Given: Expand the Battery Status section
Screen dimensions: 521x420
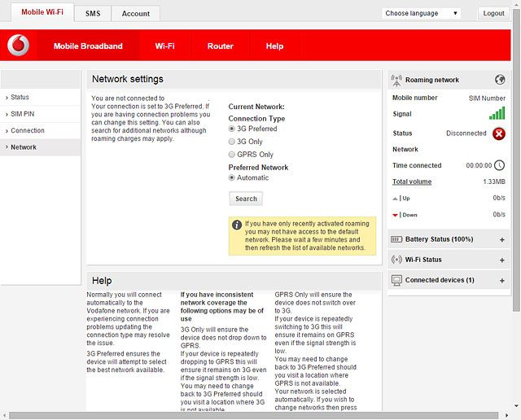Looking at the screenshot, I should [x=501, y=240].
